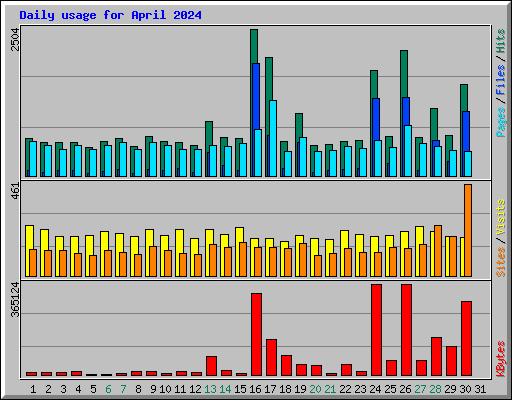Click the green 'Hits' legend label
The image size is (512, 400).
[x=500, y=41]
